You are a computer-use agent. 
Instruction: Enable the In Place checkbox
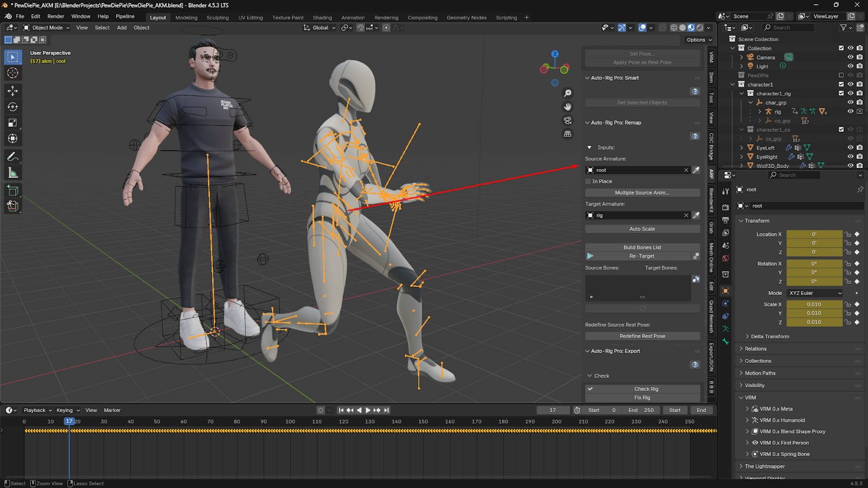[x=588, y=182]
